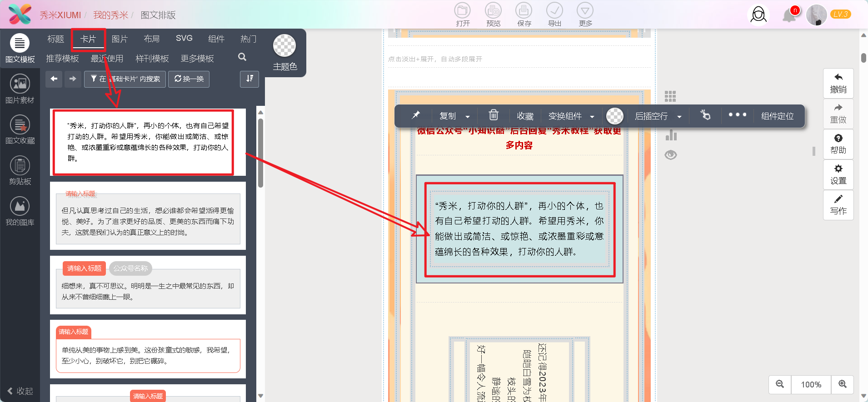Expand the 后插空行 dropdown arrow
This screenshot has width=868, height=402.
679,117
